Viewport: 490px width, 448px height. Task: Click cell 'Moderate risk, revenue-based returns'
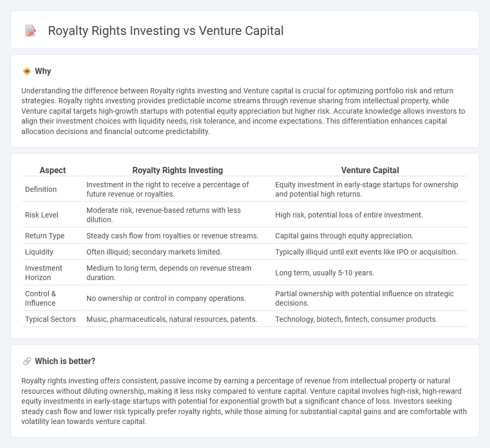(178, 215)
